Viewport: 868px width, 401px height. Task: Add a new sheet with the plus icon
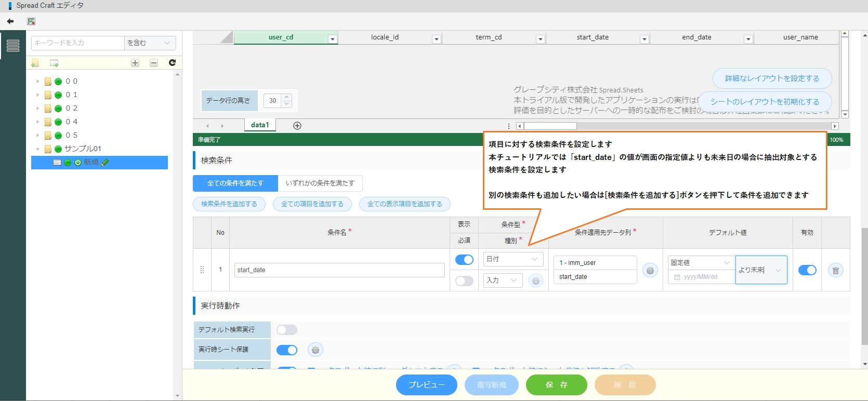(x=297, y=126)
